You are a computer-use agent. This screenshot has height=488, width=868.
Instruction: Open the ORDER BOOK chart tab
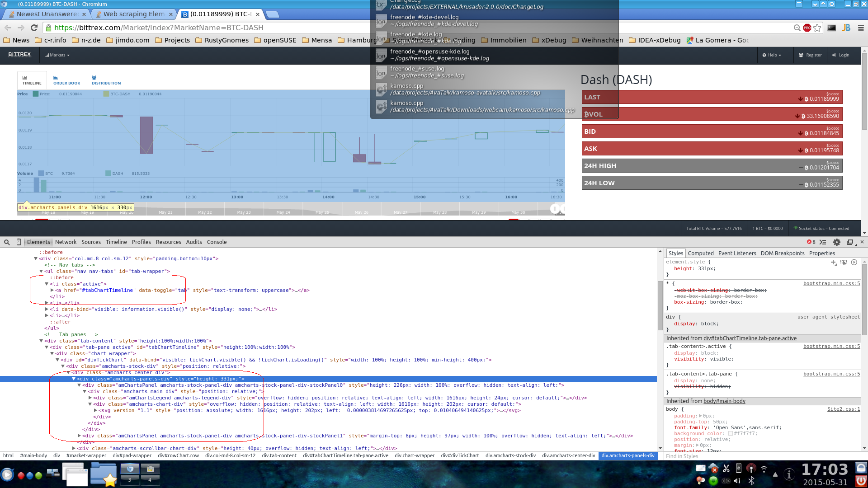66,80
